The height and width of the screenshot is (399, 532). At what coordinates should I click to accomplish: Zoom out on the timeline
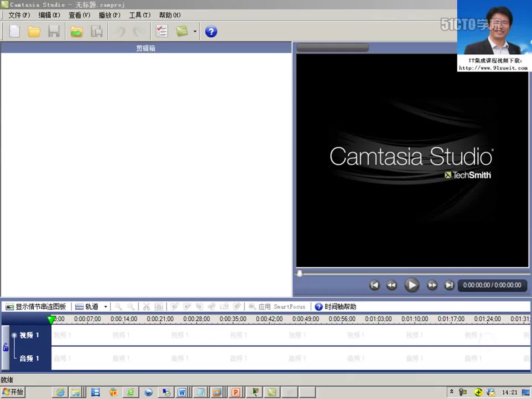click(x=131, y=307)
